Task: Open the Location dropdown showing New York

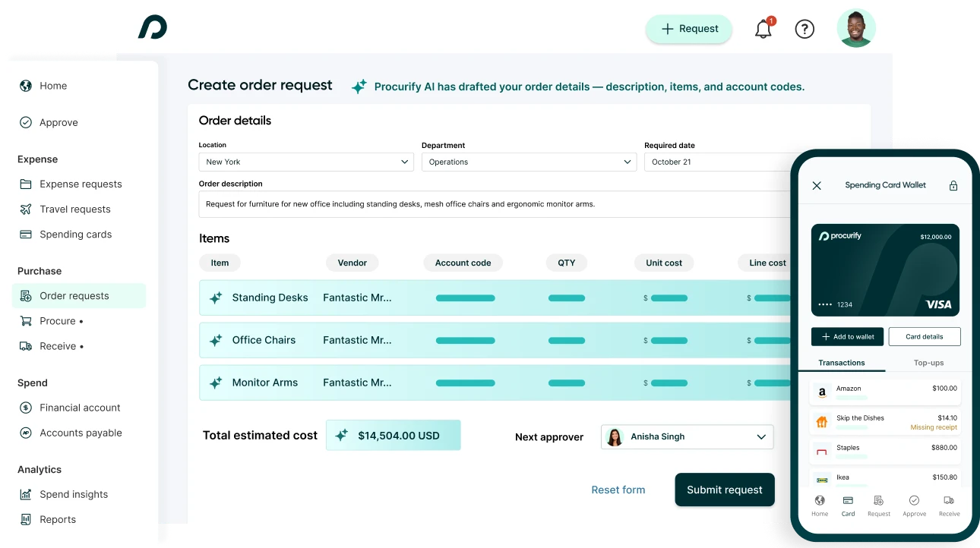Action: click(x=305, y=162)
